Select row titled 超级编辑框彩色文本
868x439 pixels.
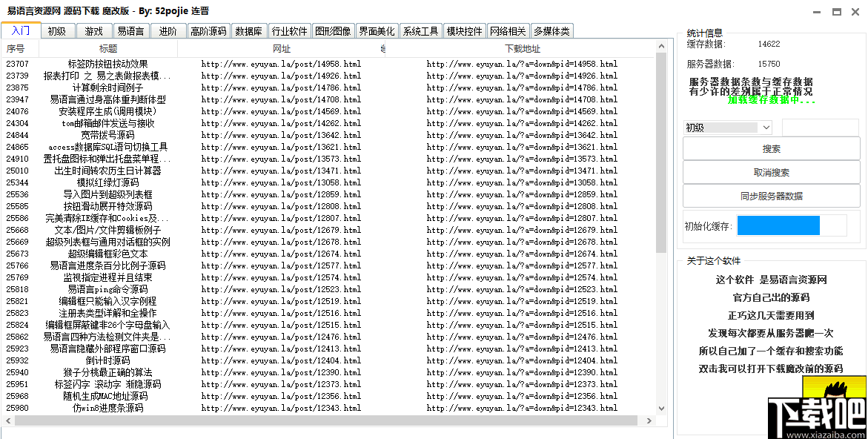pyautogui.click(x=328, y=254)
